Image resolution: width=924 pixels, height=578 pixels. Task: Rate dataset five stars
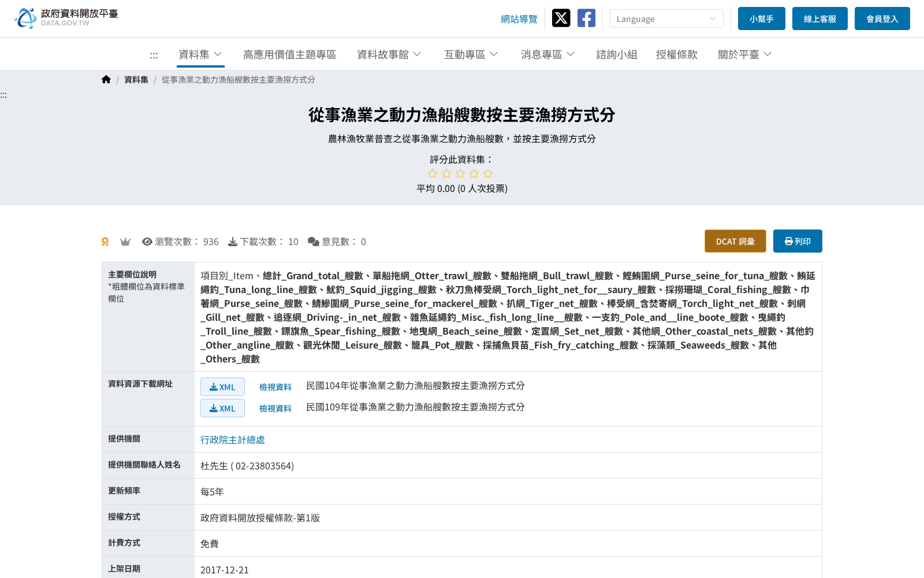(x=488, y=173)
